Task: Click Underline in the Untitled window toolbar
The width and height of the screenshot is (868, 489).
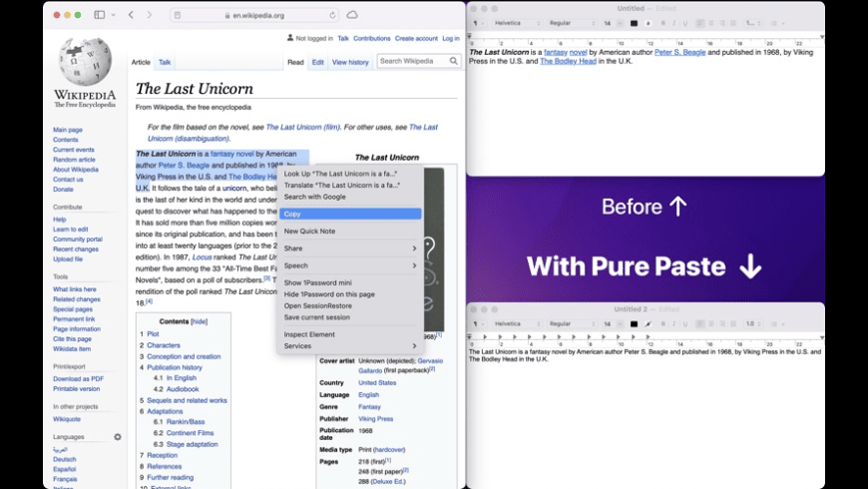Action: [684, 23]
